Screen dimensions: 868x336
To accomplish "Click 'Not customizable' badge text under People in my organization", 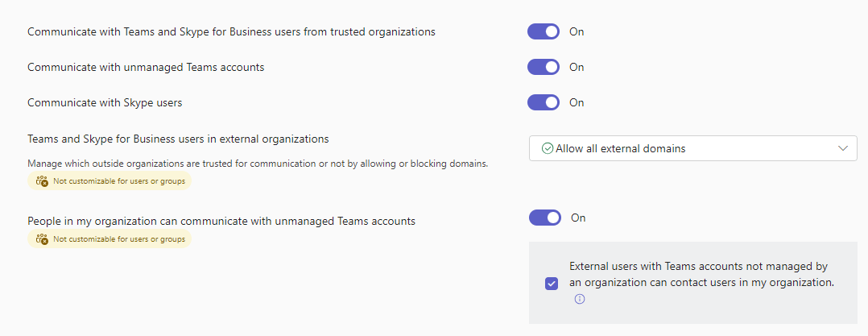I will [x=119, y=239].
